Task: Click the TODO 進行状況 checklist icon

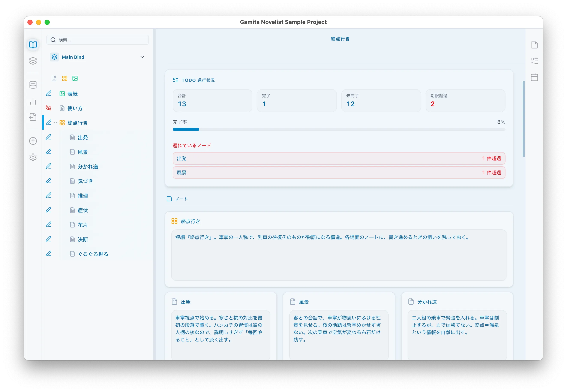Action: point(175,80)
